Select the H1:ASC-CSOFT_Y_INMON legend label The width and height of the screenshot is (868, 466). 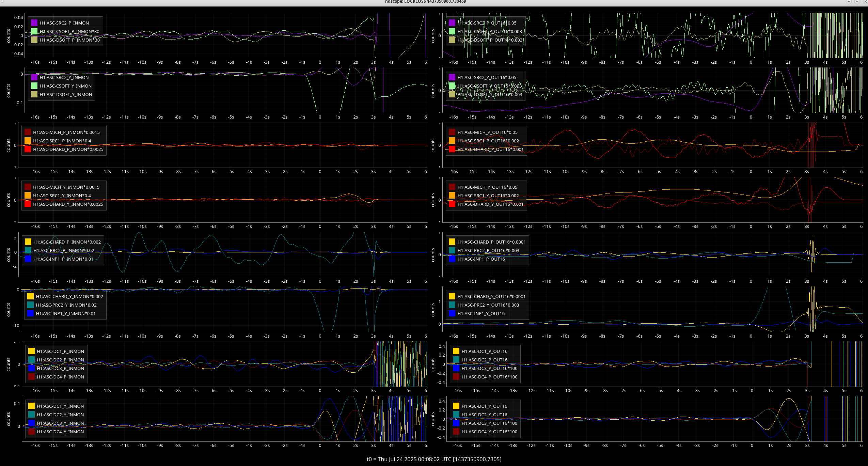(x=66, y=86)
